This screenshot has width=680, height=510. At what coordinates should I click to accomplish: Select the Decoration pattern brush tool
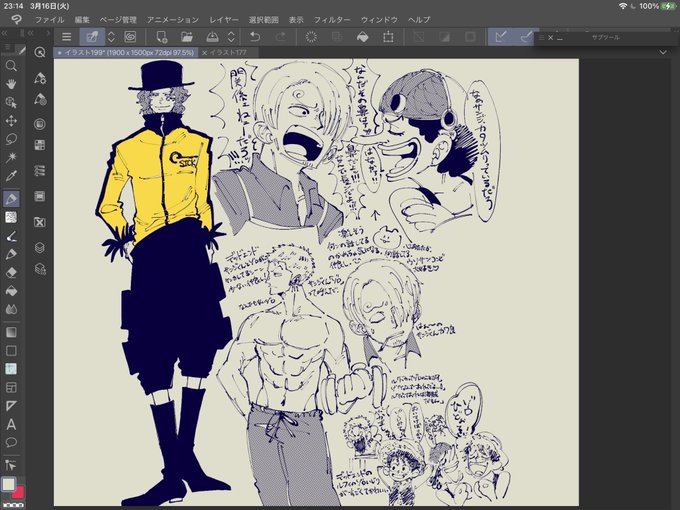pos(11,217)
